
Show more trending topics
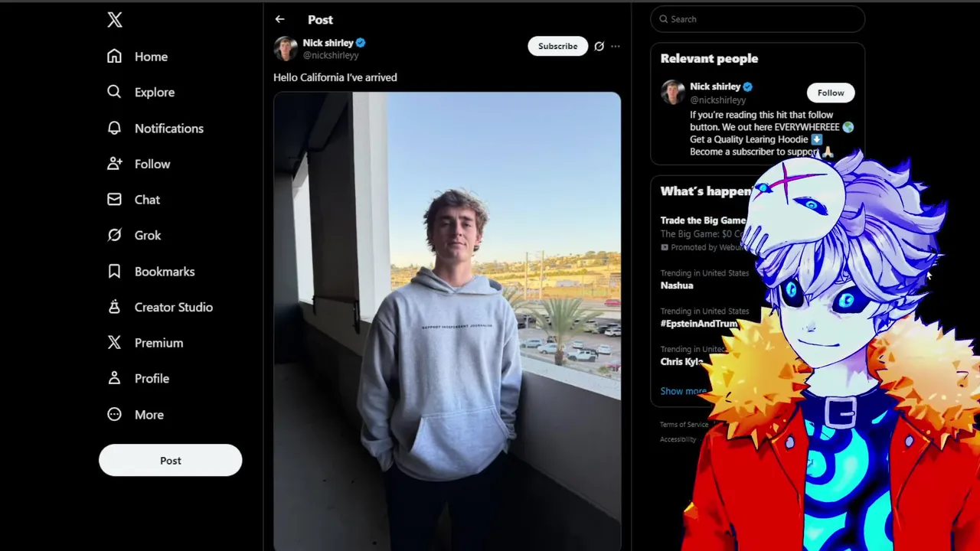[683, 391]
